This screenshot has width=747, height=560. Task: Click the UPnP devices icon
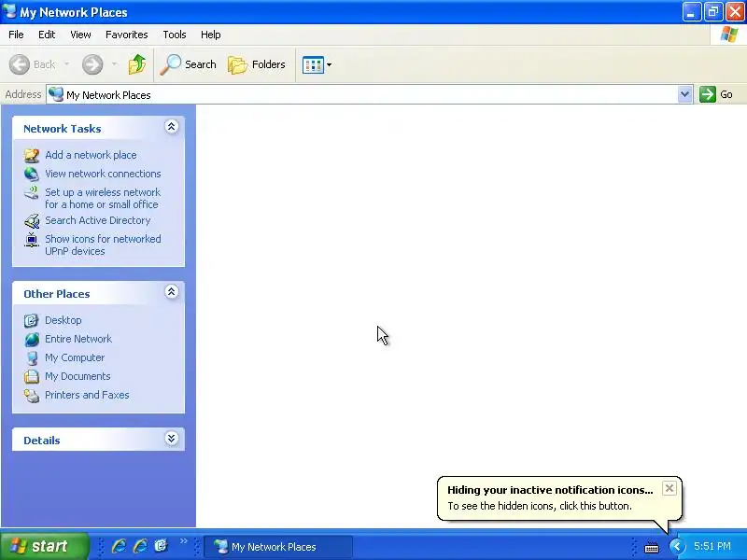click(32, 240)
